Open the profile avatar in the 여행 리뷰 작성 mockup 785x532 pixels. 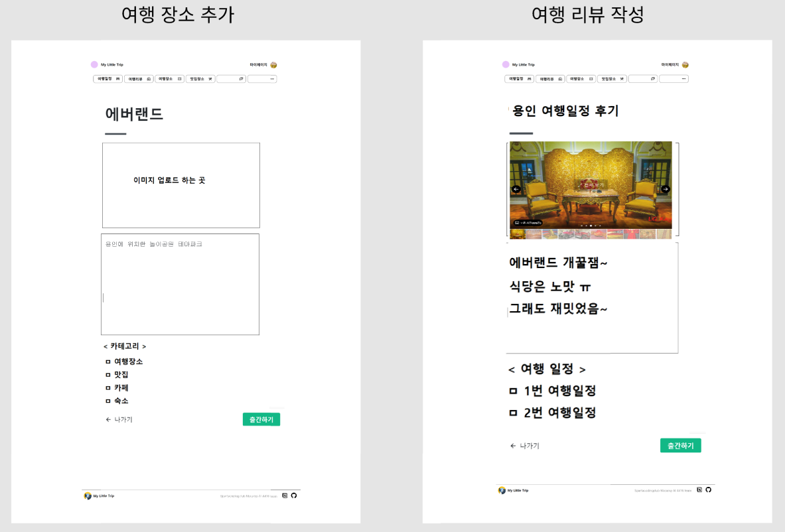[x=685, y=65]
